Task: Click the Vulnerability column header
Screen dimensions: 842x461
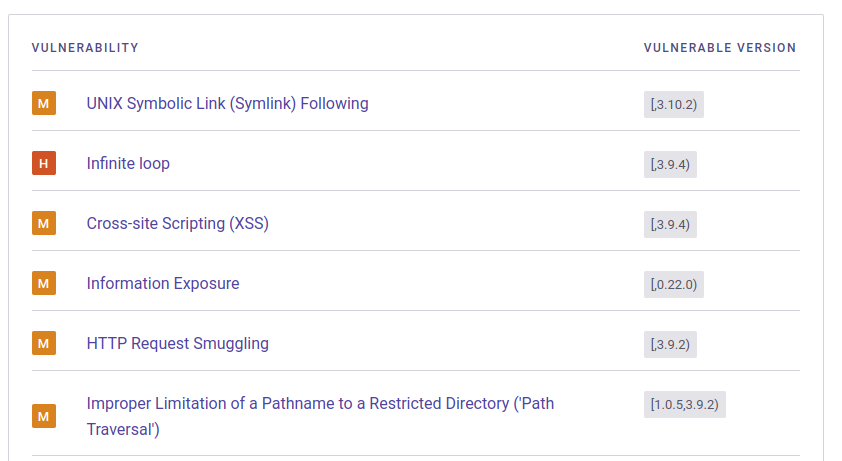Action: click(x=85, y=48)
